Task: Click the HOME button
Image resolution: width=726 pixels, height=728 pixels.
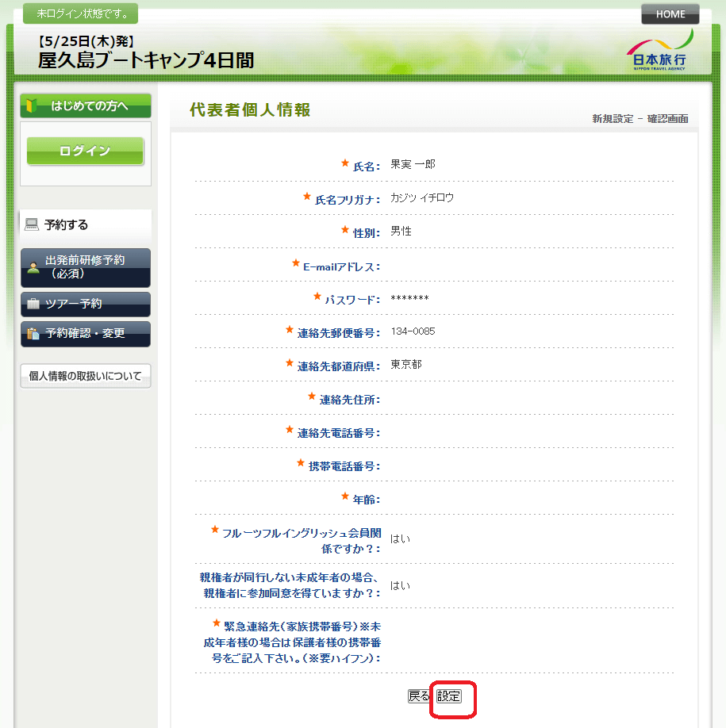Action: coord(670,14)
